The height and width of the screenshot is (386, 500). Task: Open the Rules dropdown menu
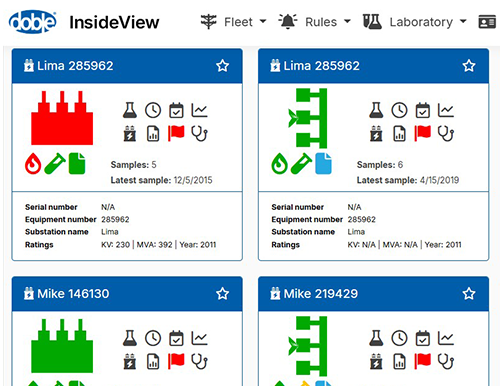tap(315, 22)
